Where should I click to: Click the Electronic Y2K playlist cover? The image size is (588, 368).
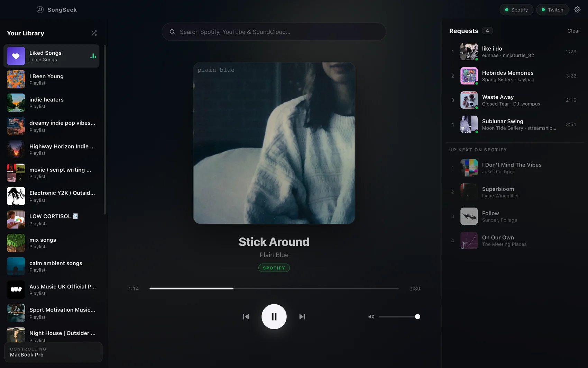[x=16, y=196]
